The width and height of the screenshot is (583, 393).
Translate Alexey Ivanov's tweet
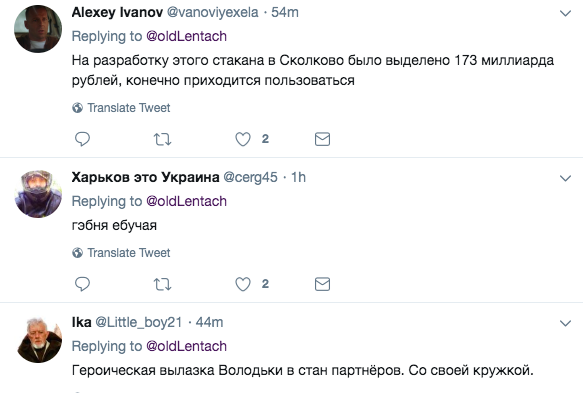[x=121, y=108]
